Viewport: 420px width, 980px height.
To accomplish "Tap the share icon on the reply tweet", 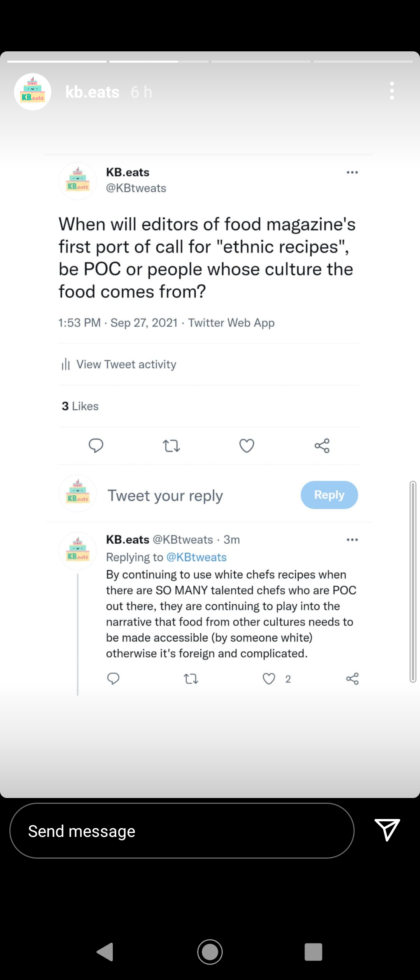I will [x=352, y=679].
